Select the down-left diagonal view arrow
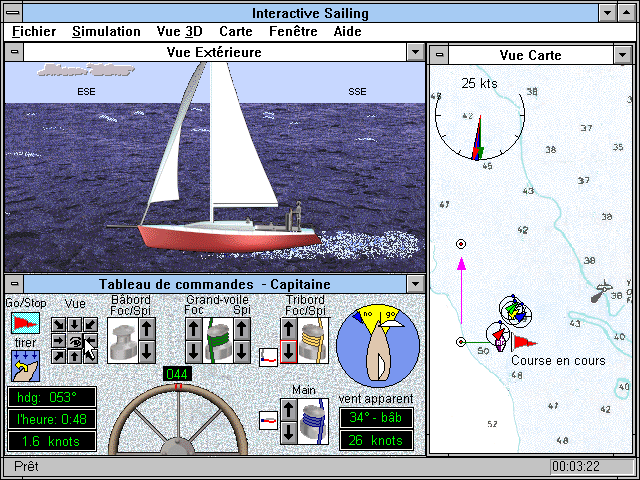 click(90, 325)
